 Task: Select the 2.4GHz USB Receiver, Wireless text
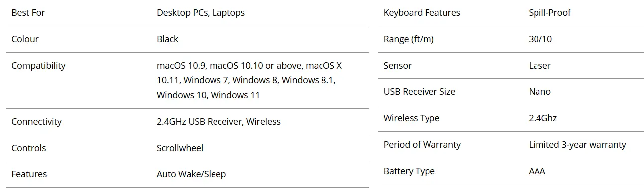218,122
